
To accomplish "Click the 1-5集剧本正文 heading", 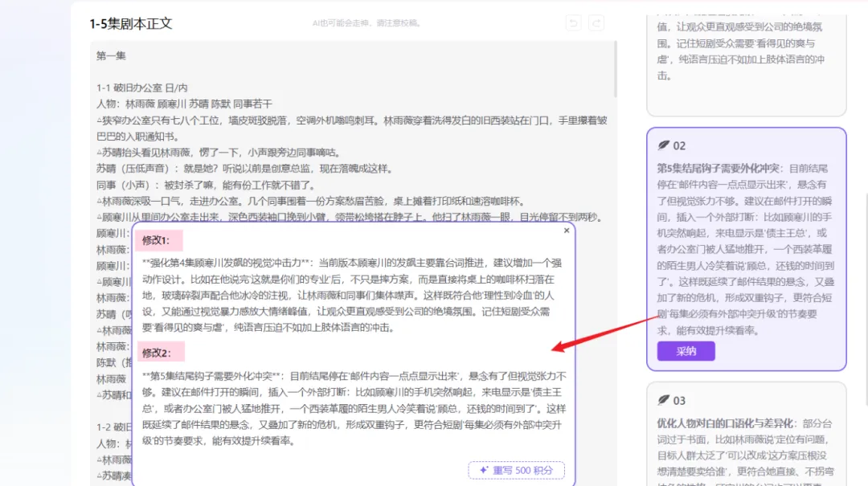I will click(x=131, y=24).
